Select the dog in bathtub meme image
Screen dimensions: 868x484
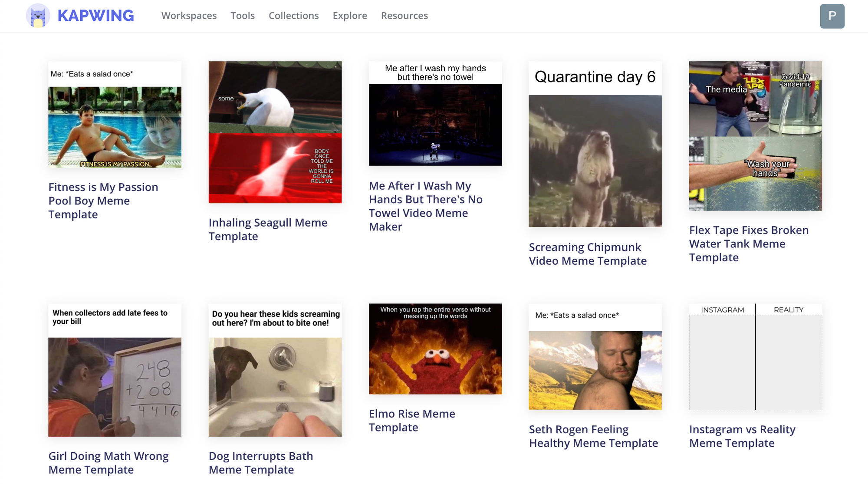[x=275, y=370]
